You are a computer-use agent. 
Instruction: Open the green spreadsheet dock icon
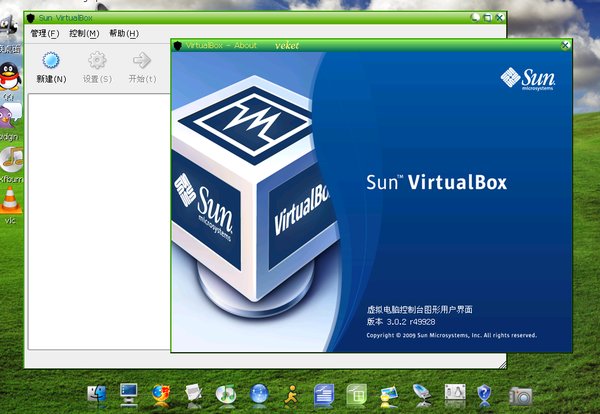tap(357, 394)
